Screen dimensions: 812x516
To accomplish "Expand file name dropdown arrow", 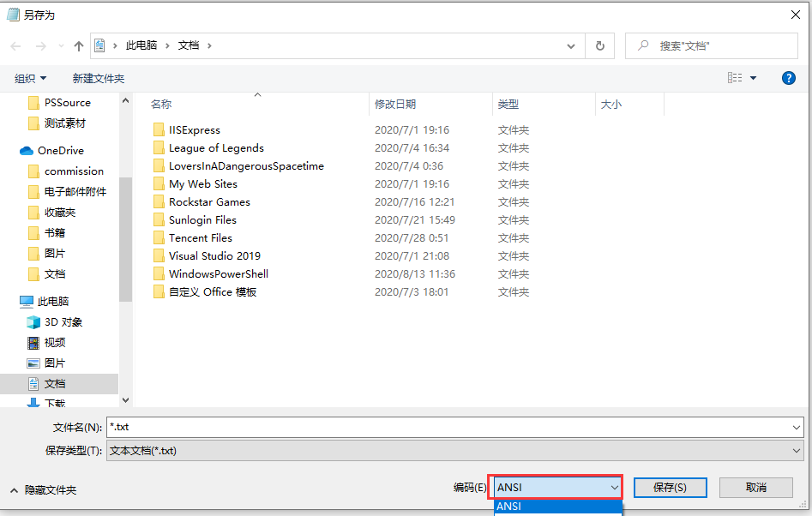I will (x=797, y=428).
